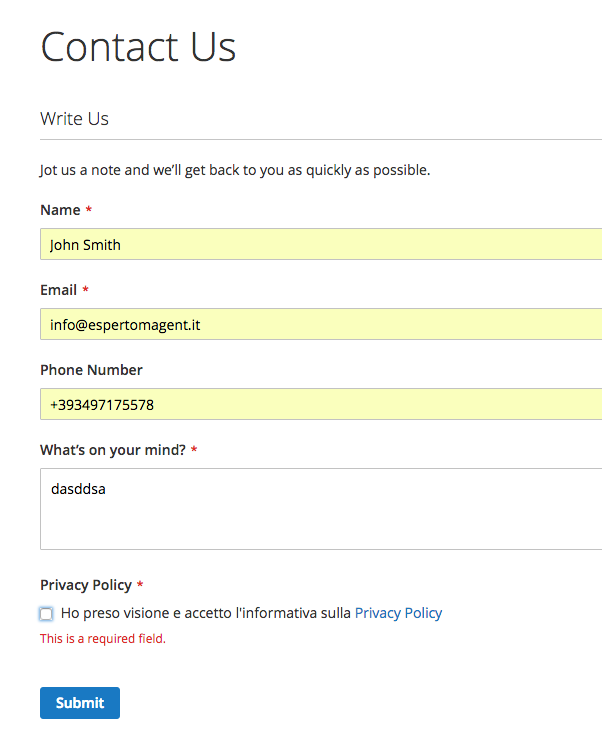
Task: Click the Write Us section legend
Action: [74, 119]
